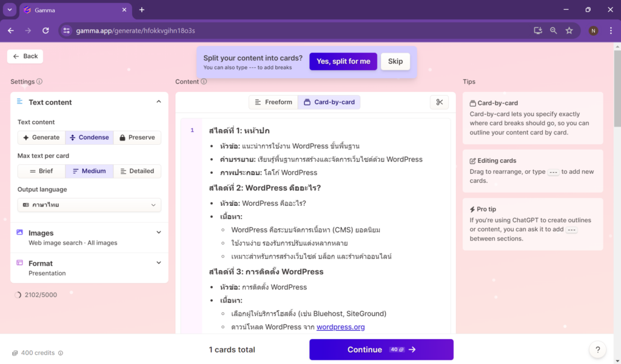
Task: Click the Format section icon
Action: (x=19, y=263)
